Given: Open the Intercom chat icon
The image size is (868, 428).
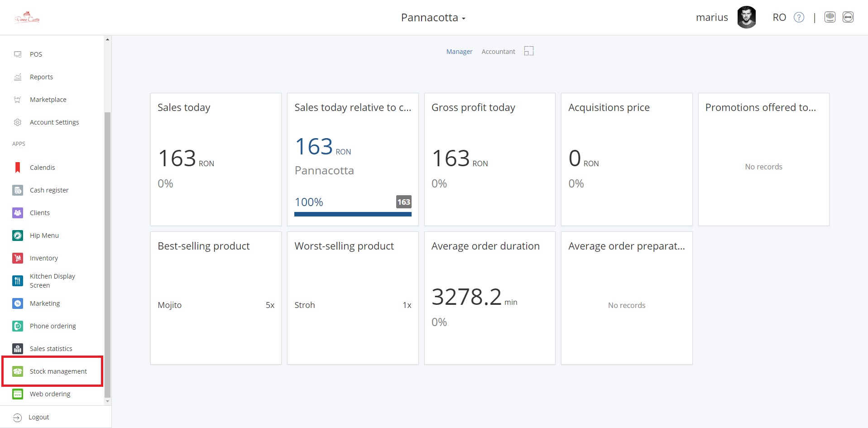Looking at the screenshot, I should click(x=830, y=17).
